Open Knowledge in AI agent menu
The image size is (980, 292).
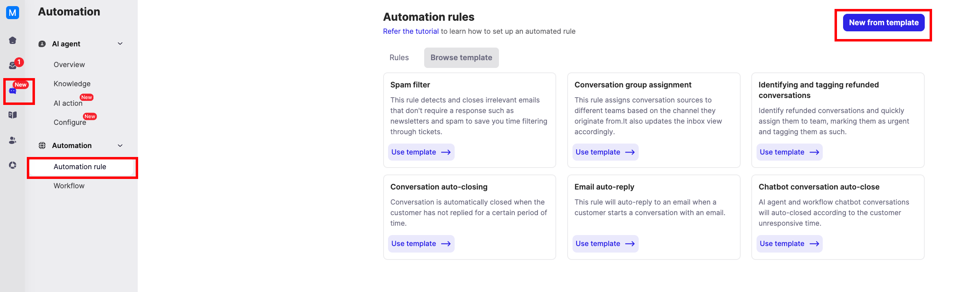pyautogui.click(x=72, y=84)
